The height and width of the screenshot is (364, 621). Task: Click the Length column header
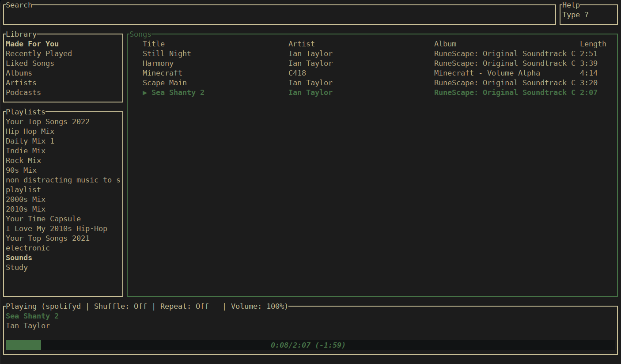(x=593, y=44)
